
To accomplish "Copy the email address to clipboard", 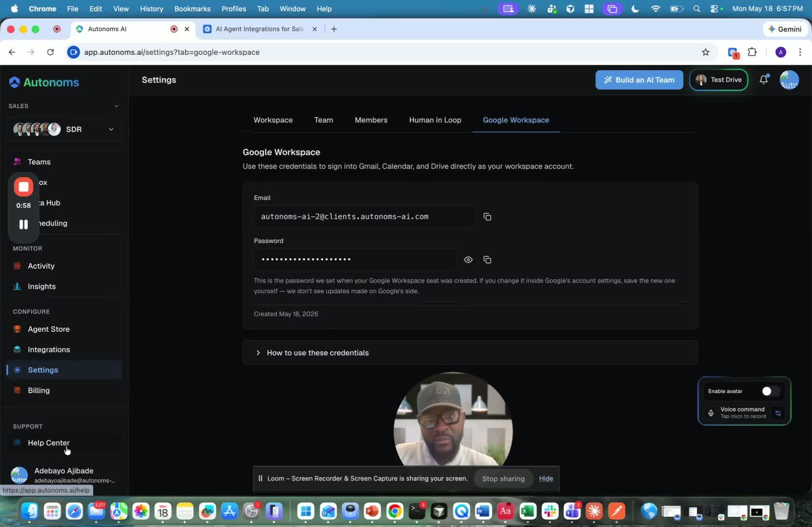I will (487, 217).
